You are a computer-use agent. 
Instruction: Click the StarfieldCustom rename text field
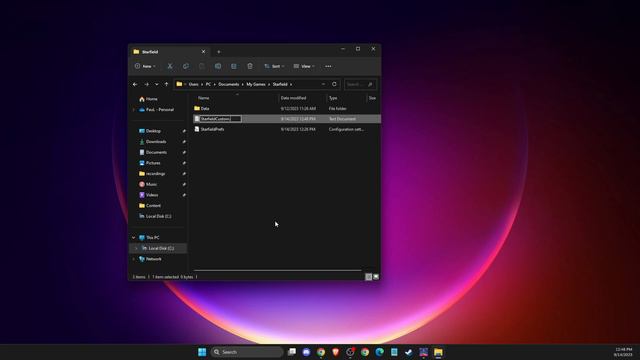[220, 119]
